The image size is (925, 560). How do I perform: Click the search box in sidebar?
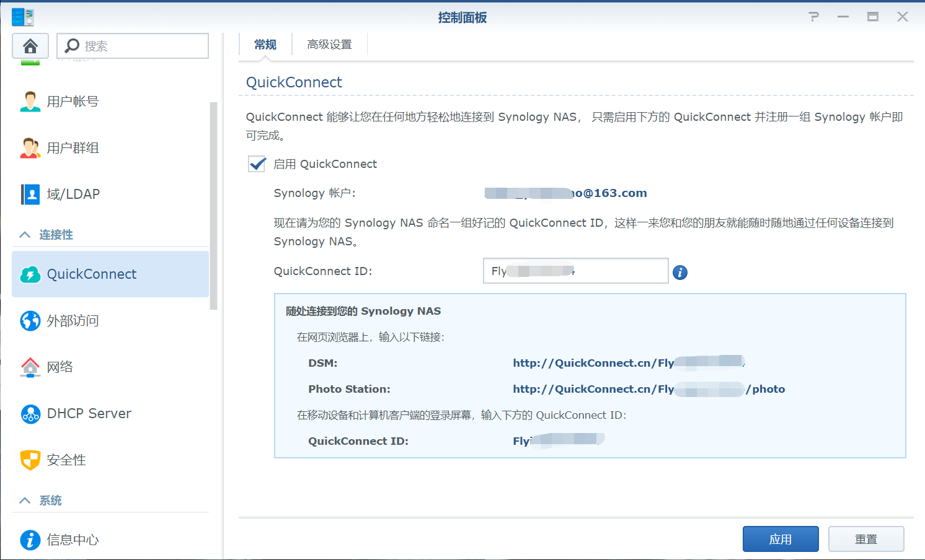pos(133,46)
